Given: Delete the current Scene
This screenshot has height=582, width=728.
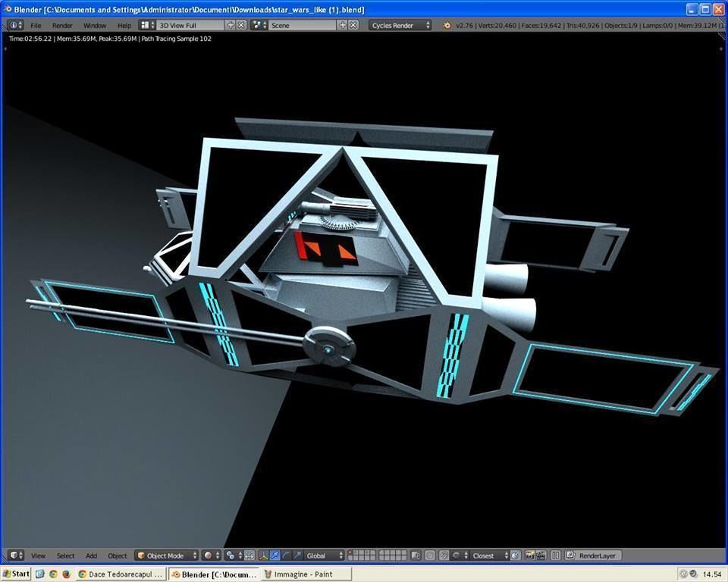Looking at the screenshot, I should (353, 25).
